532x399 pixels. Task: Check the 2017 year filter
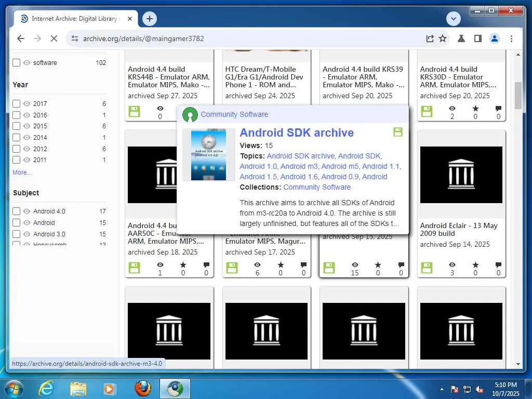coord(16,103)
